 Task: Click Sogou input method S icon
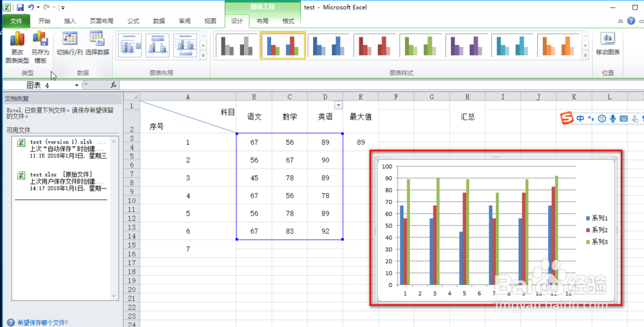[x=568, y=118]
